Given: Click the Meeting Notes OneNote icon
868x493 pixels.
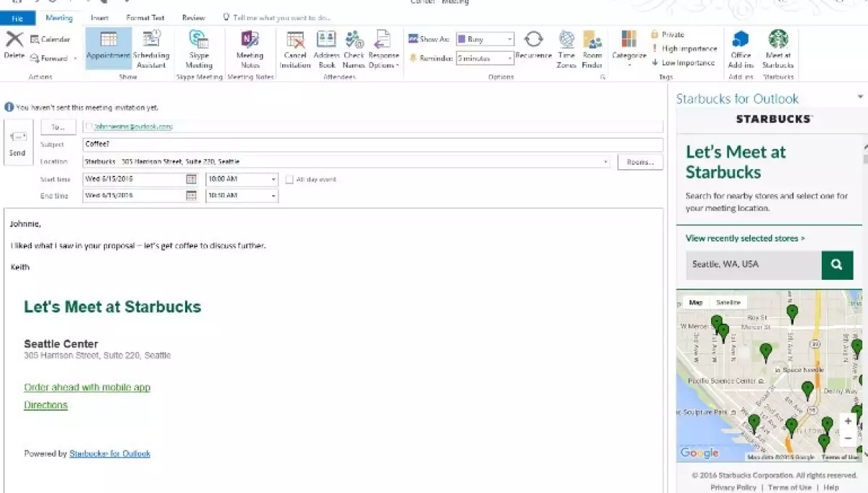Looking at the screenshot, I should coord(250,40).
